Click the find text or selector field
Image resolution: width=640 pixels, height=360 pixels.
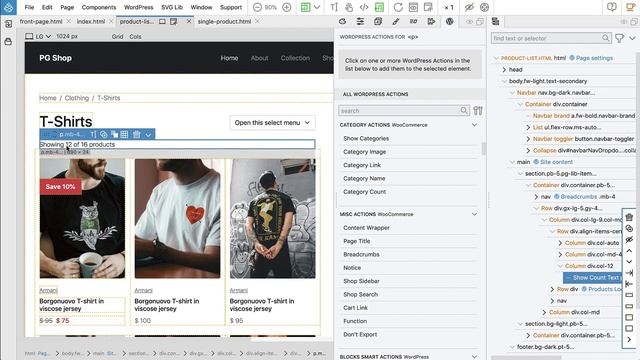[551, 38]
